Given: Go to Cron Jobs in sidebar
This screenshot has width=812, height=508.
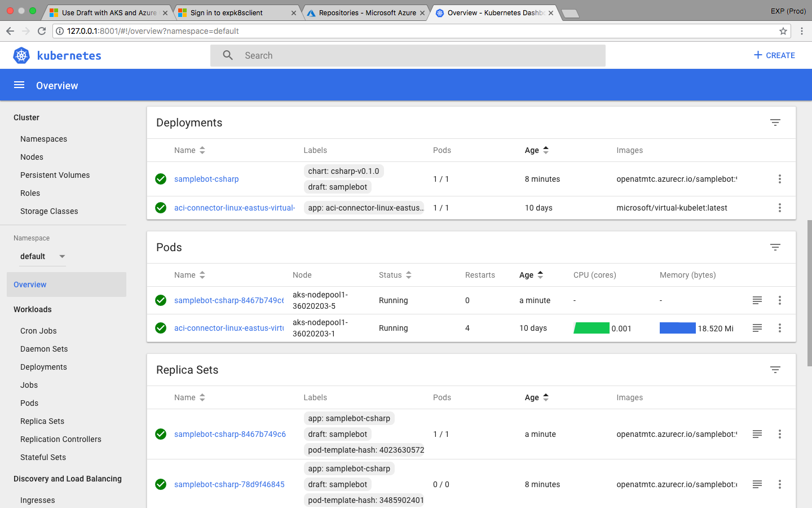Looking at the screenshot, I should [x=38, y=331].
